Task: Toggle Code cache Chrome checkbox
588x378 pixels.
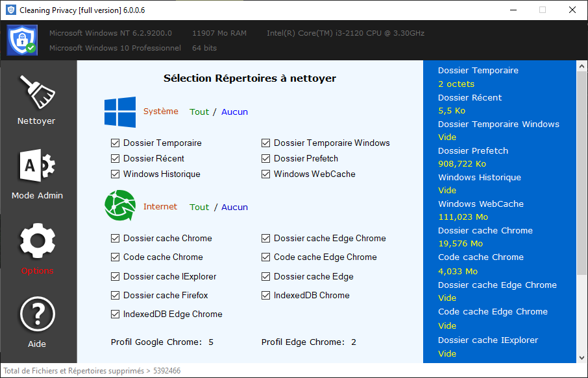Action: tap(115, 257)
